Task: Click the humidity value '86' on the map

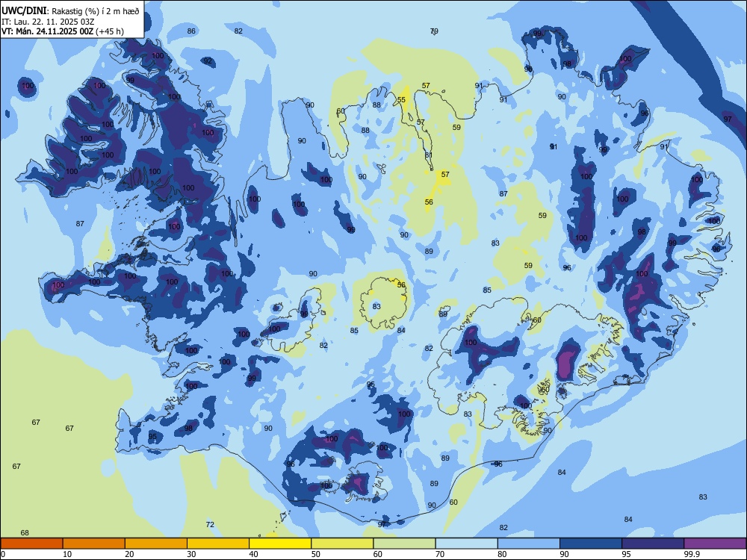Action: 191,31
